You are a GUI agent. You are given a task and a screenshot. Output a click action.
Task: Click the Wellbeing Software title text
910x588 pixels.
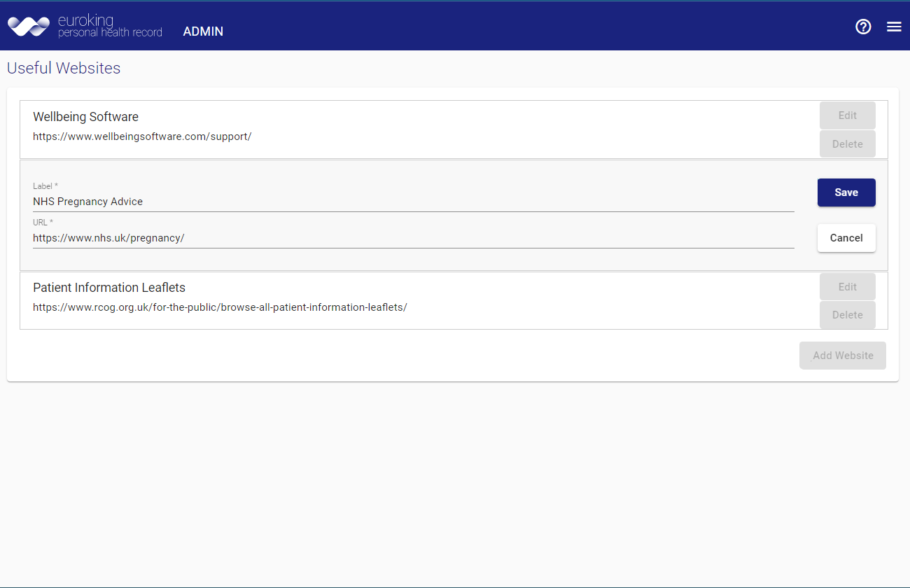point(85,117)
